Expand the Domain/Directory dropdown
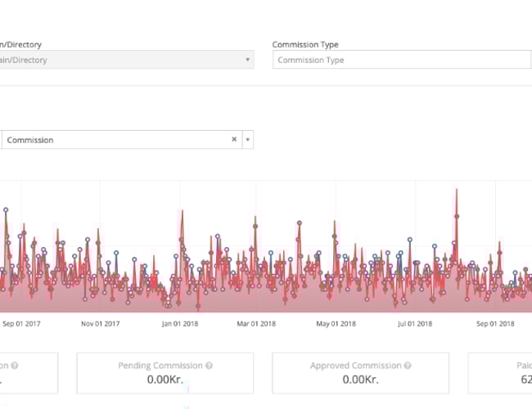This screenshot has width=532, height=409. pos(247,60)
